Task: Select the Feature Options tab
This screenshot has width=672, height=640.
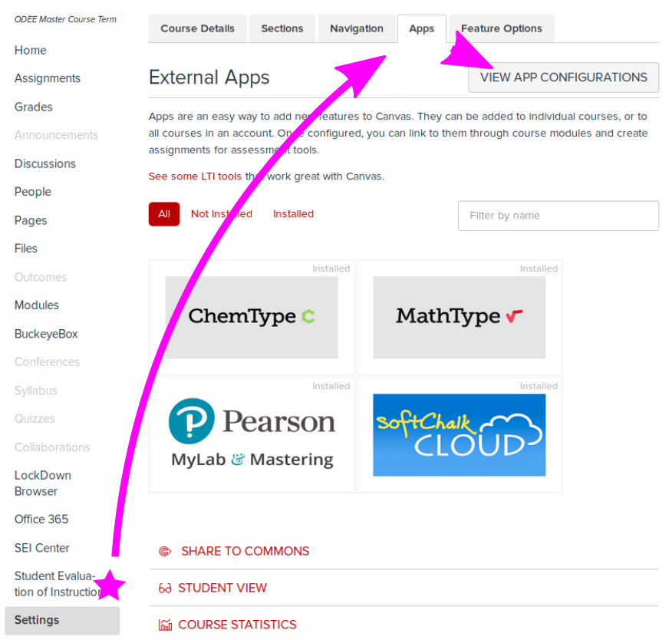Action: 502,28
